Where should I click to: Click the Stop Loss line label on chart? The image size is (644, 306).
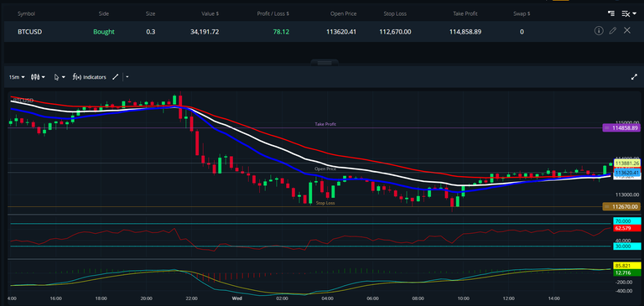pyautogui.click(x=325, y=203)
